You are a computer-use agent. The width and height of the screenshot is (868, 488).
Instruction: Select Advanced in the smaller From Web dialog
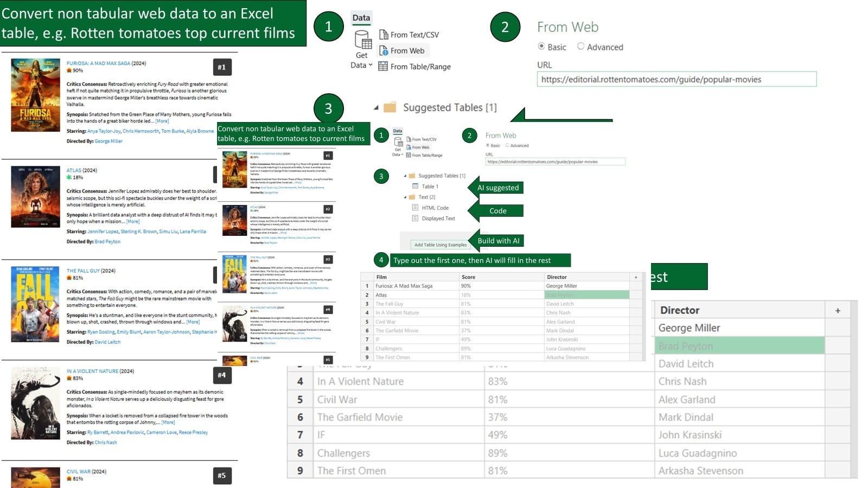(x=507, y=145)
